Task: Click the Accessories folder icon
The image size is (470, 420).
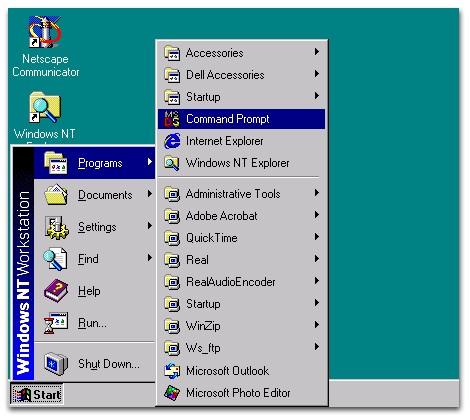Action: click(x=172, y=53)
